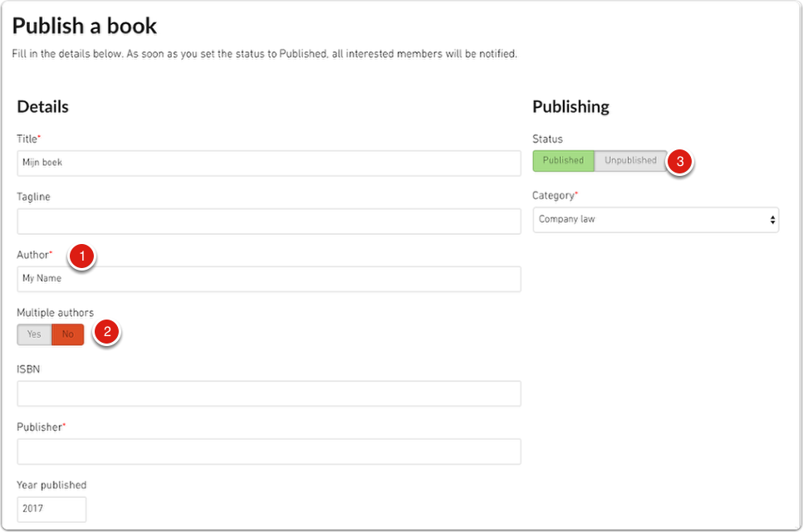This screenshot has height=532, width=803.
Task: Set Multiple authors to No
Action: 67,334
